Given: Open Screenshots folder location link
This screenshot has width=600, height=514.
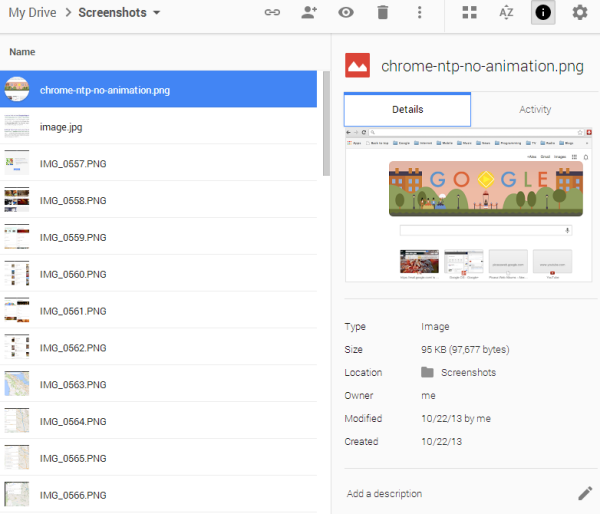Looking at the screenshot, I should click(470, 372).
